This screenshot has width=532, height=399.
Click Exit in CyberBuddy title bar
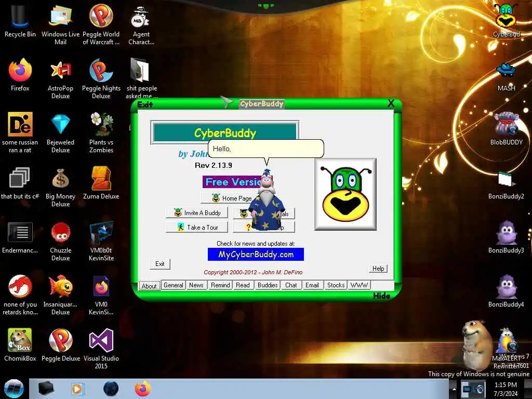(x=145, y=104)
